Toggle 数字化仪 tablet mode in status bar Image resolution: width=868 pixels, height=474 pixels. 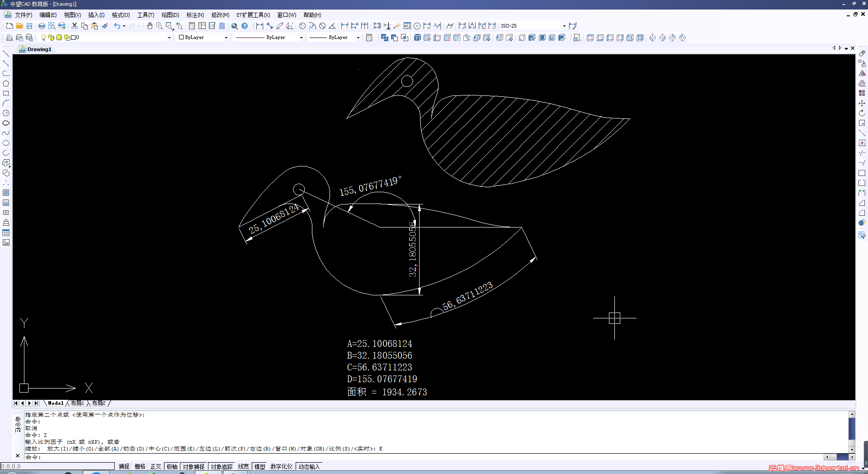point(281,466)
